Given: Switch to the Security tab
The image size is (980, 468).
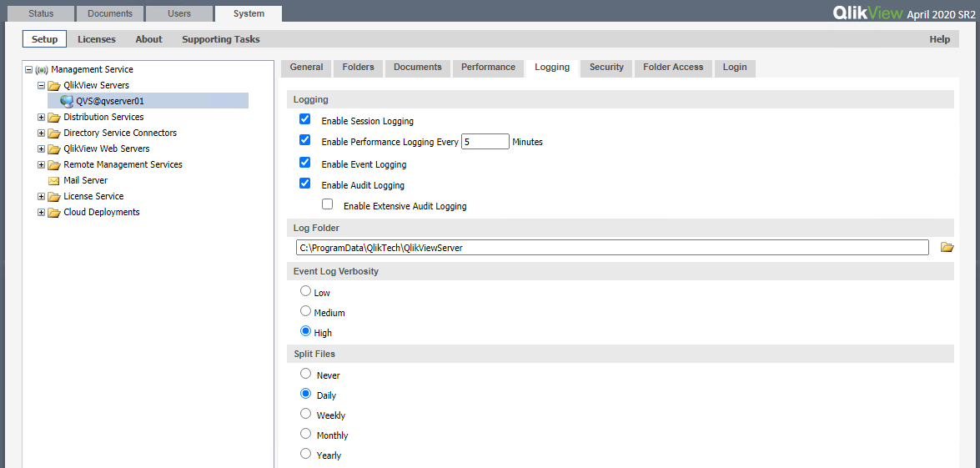Looking at the screenshot, I should point(606,68).
